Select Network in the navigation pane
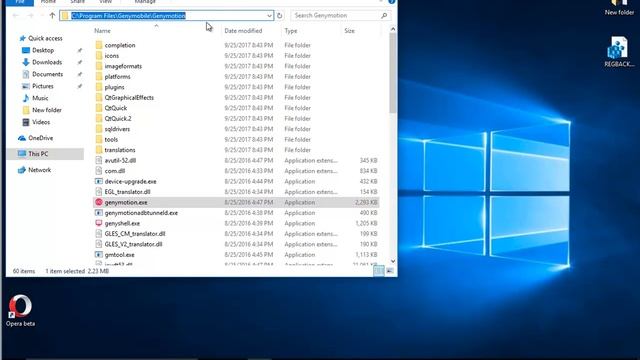Viewport: 640px width, 360px height. click(40, 170)
